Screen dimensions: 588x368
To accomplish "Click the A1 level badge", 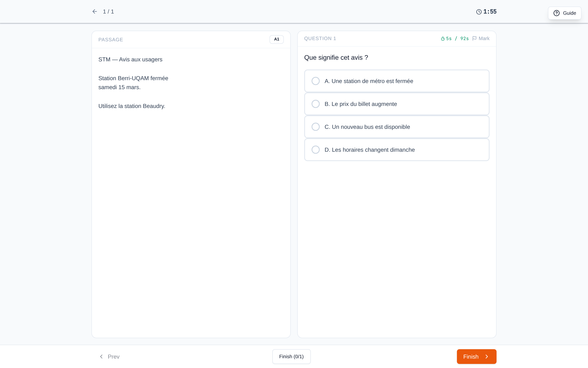I will (x=276, y=39).
